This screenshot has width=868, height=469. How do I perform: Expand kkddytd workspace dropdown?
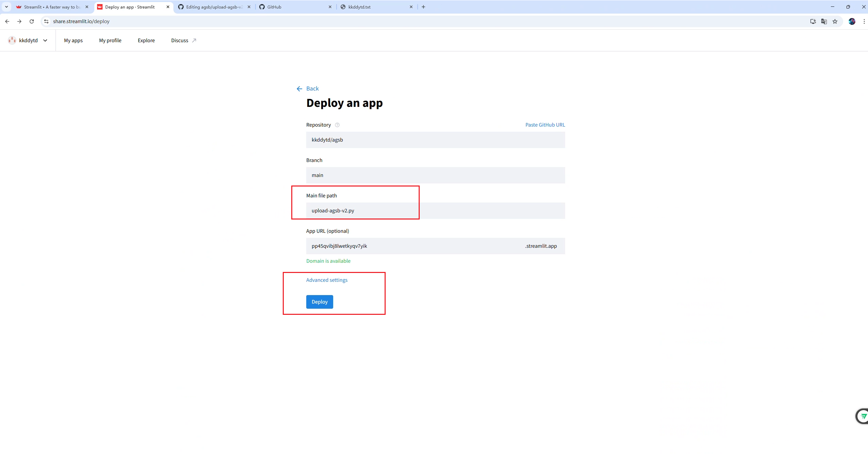tap(45, 41)
